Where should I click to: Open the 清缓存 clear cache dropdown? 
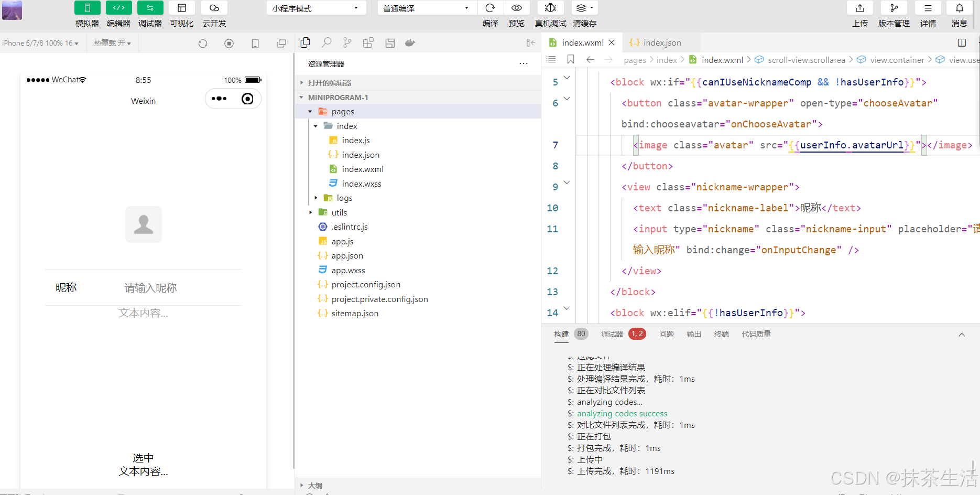coord(584,8)
